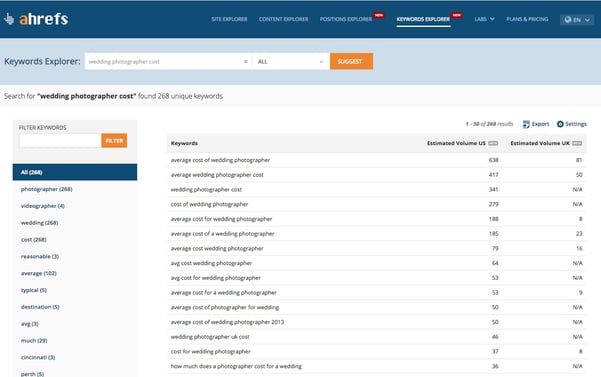Click Estimated Volume US column toggle icon

point(493,143)
